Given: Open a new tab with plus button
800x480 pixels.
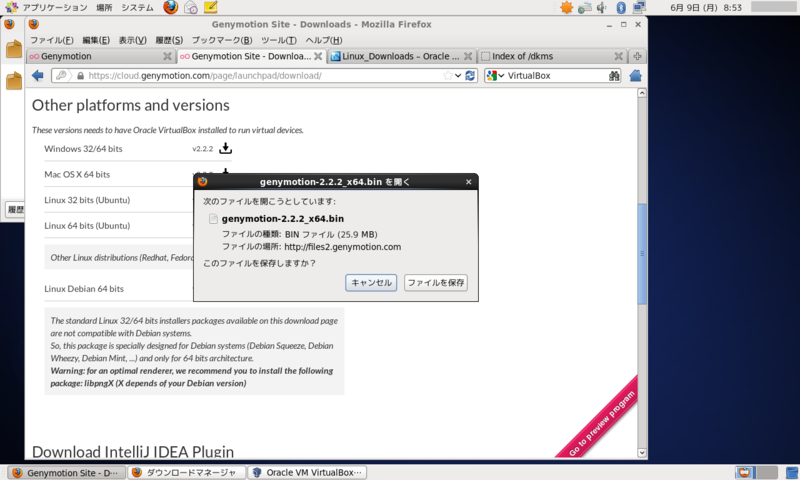Looking at the screenshot, I should [x=637, y=56].
